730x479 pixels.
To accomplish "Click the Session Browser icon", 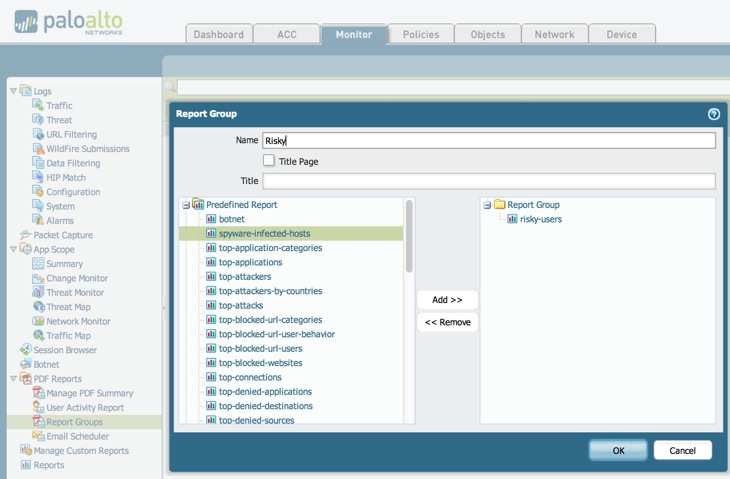I will pyautogui.click(x=25, y=350).
